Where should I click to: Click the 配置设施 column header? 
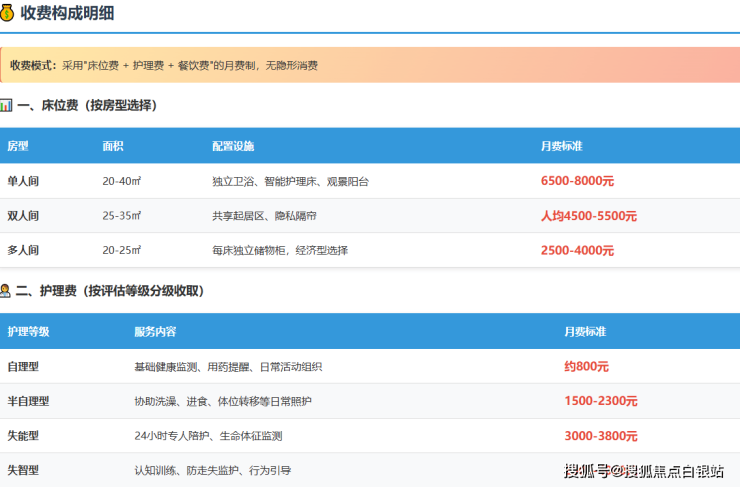(233, 146)
